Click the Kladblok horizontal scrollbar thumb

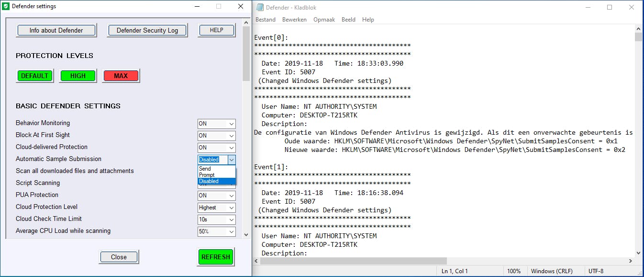coord(354,261)
